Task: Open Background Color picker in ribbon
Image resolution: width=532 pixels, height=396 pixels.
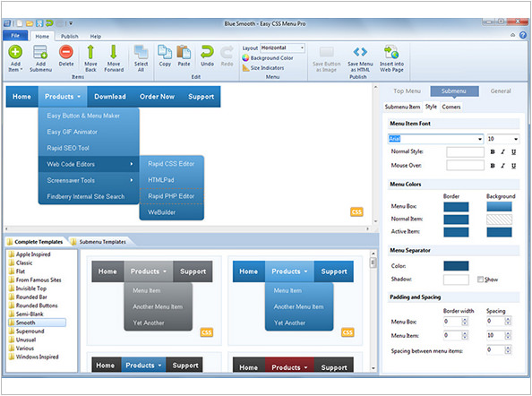Action: (x=268, y=58)
